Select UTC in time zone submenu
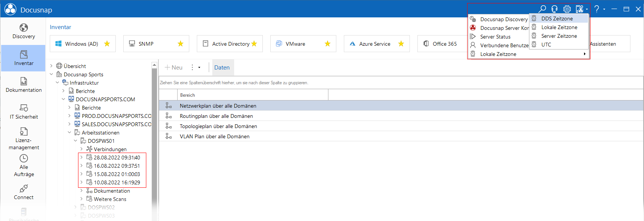This screenshot has width=644, height=221. (559, 45)
